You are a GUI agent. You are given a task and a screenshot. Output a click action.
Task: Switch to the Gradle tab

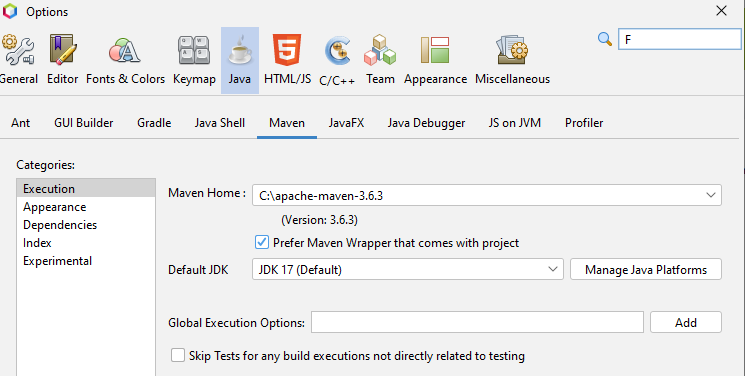(154, 123)
